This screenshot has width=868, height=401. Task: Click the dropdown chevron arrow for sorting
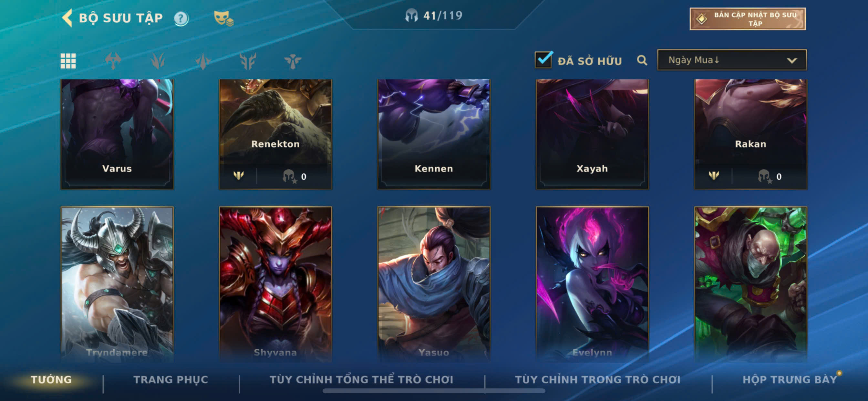[x=792, y=61]
